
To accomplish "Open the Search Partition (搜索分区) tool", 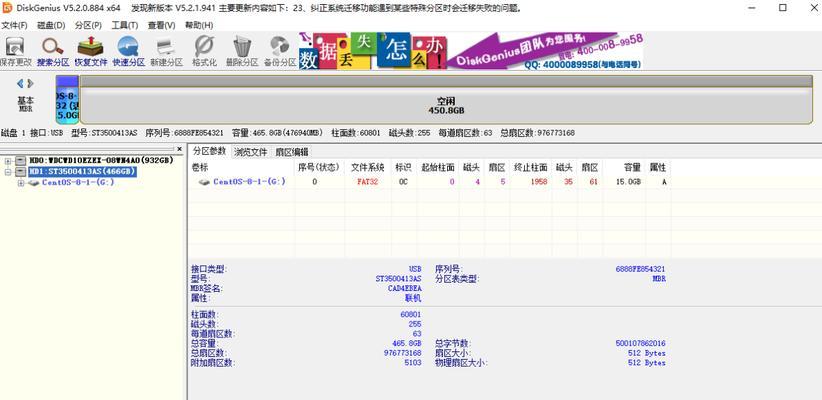I will pos(52,51).
